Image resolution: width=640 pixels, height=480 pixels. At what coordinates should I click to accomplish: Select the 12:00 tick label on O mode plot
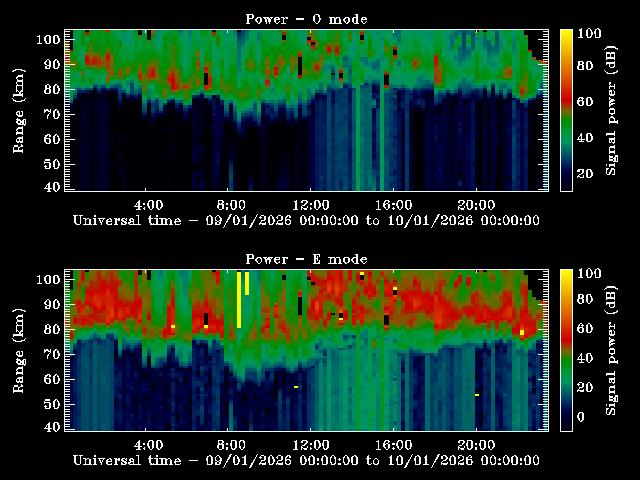(x=312, y=205)
